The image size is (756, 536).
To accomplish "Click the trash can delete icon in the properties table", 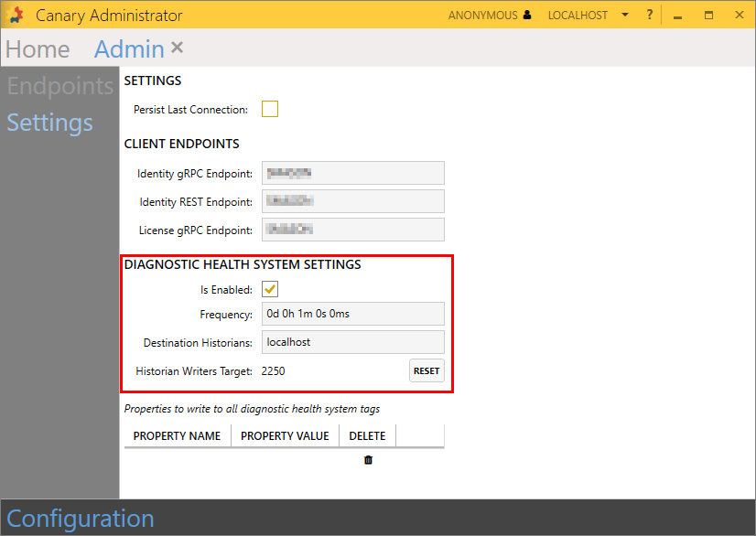I will 368,460.
